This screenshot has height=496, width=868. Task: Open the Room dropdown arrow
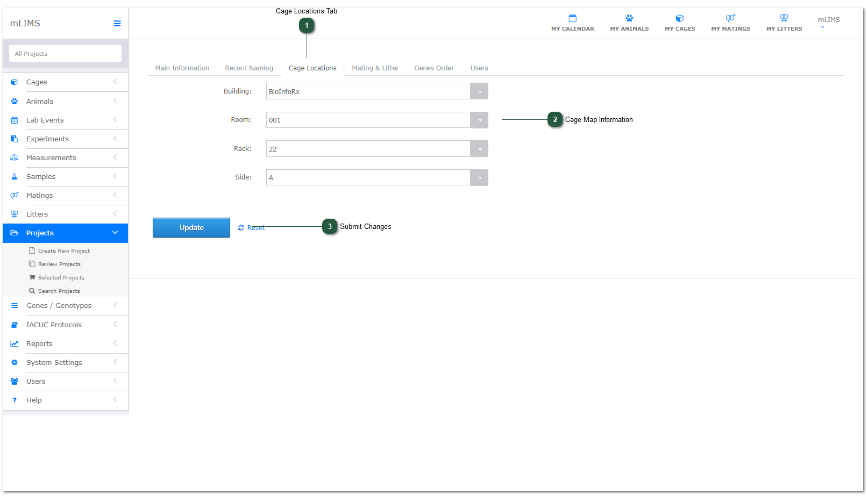479,120
